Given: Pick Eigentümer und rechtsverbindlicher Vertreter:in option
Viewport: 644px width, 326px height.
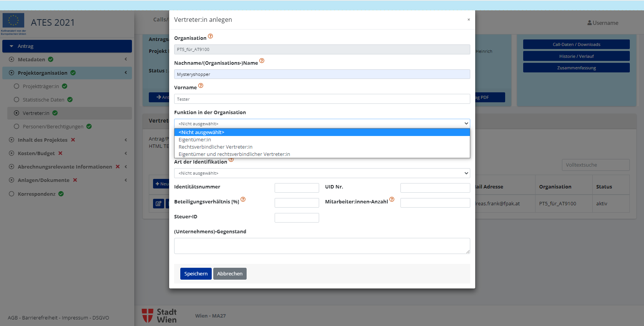Looking at the screenshot, I should pyautogui.click(x=234, y=154).
